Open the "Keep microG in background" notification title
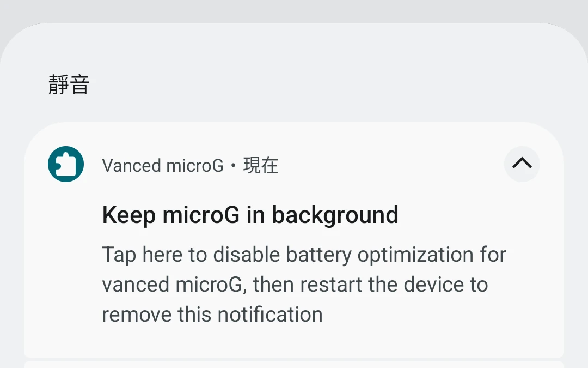Screen dimensions: 588x368 [x=250, y=215]
